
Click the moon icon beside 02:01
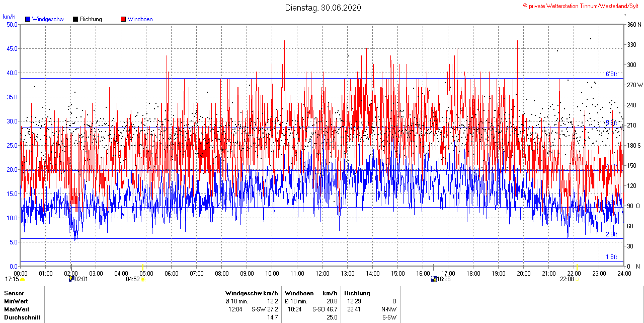point(71,279)
